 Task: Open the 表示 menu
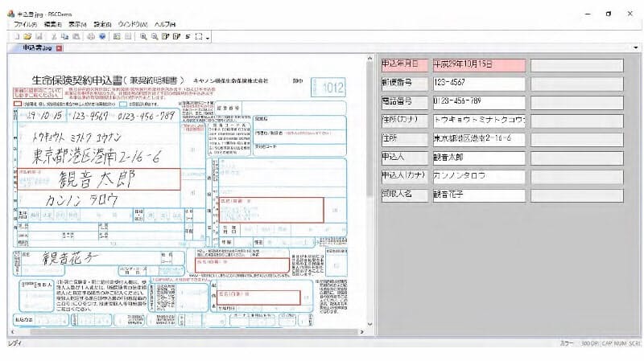(x=77, y=25)
